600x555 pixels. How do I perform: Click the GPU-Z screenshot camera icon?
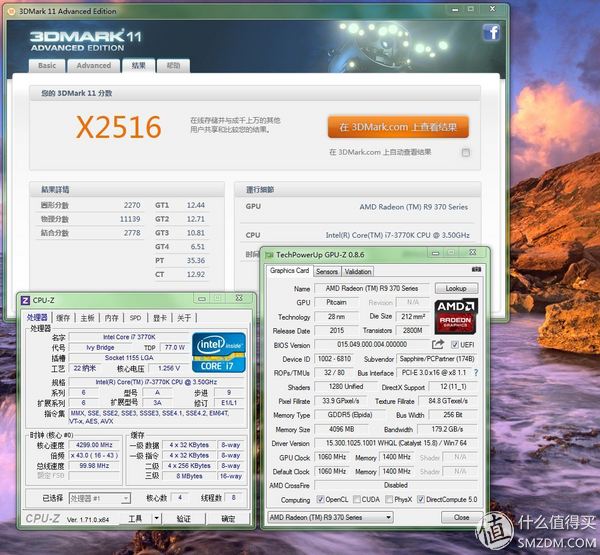[476, 270]
